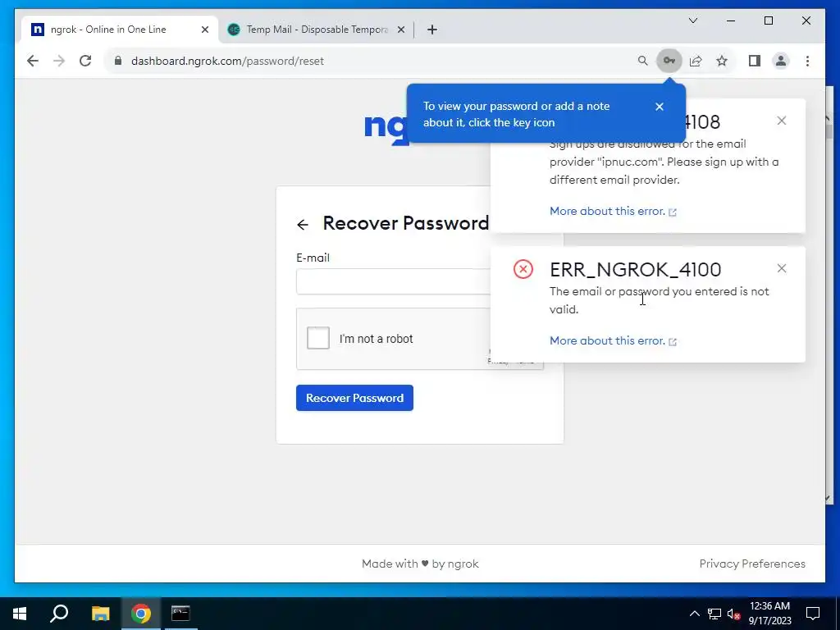Open Windows taskbar search

[59, 614]
